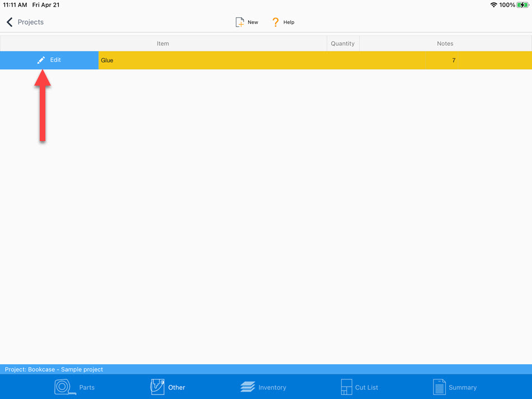Click the Notes column header
This screenshot has height=399, width=532.
click(445, 44)
